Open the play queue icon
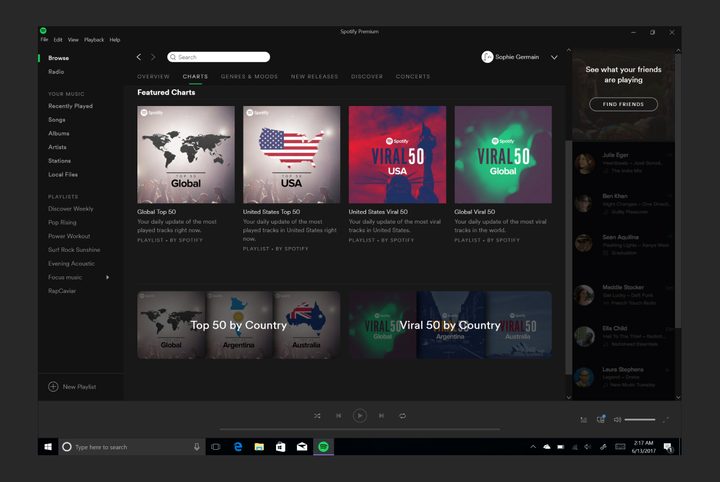 pyautogui.click(x=584, y=420)
